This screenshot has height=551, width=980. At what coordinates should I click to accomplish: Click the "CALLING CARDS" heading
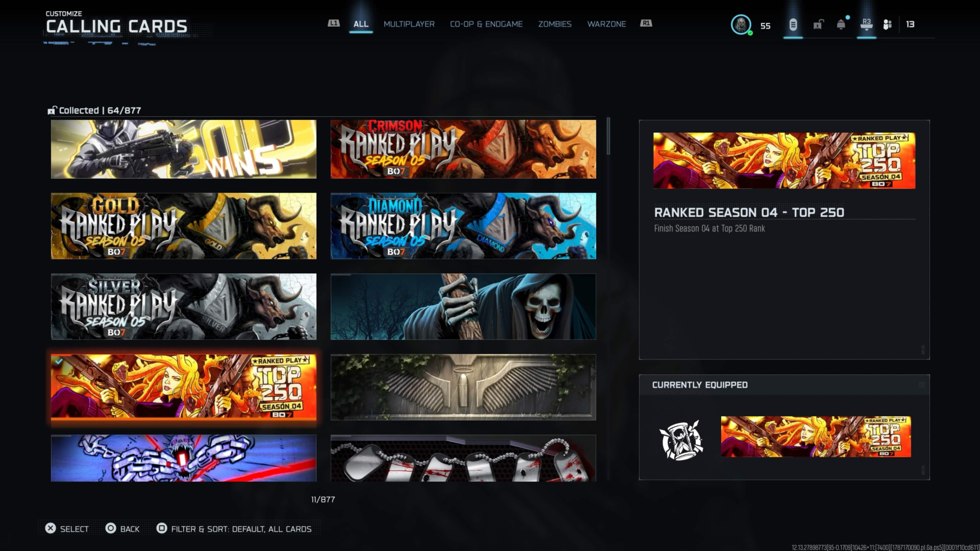(x=117, y=26)
